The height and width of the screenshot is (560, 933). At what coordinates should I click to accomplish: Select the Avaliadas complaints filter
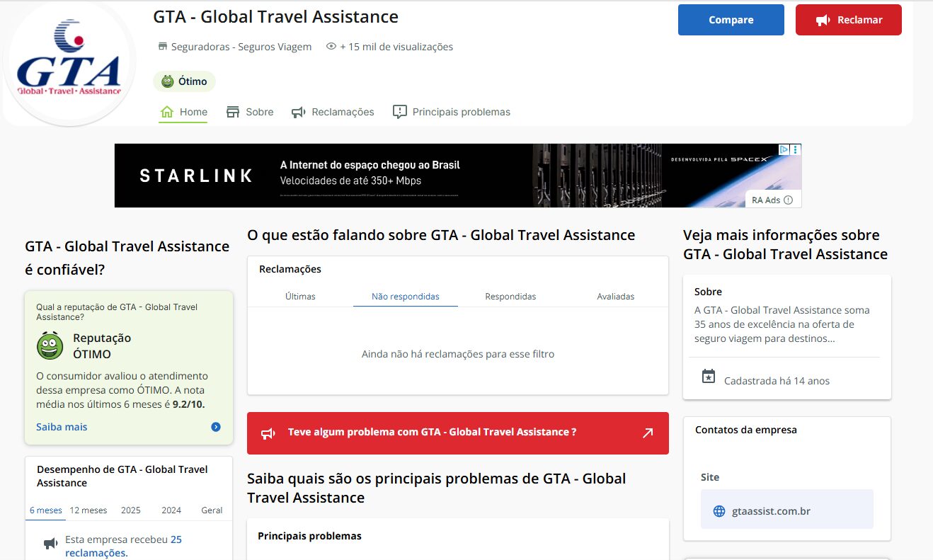pos(615,297)
